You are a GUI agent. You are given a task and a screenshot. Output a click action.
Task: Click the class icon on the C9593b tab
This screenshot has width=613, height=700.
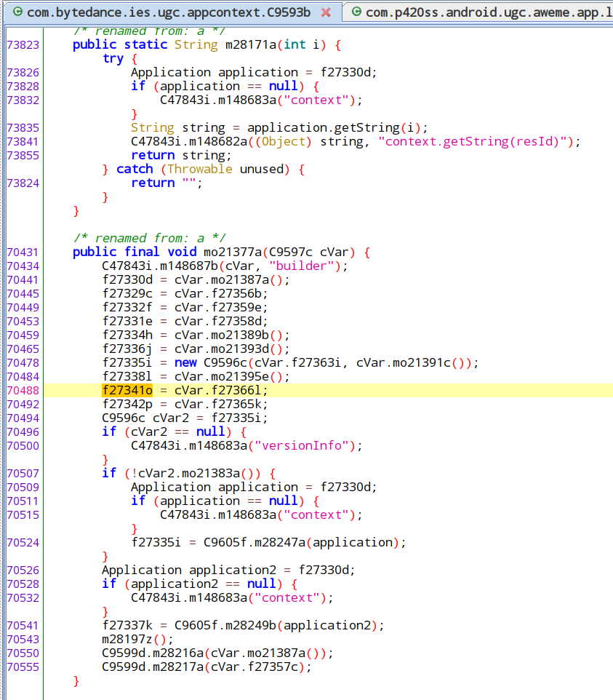(x=17, y=12)
